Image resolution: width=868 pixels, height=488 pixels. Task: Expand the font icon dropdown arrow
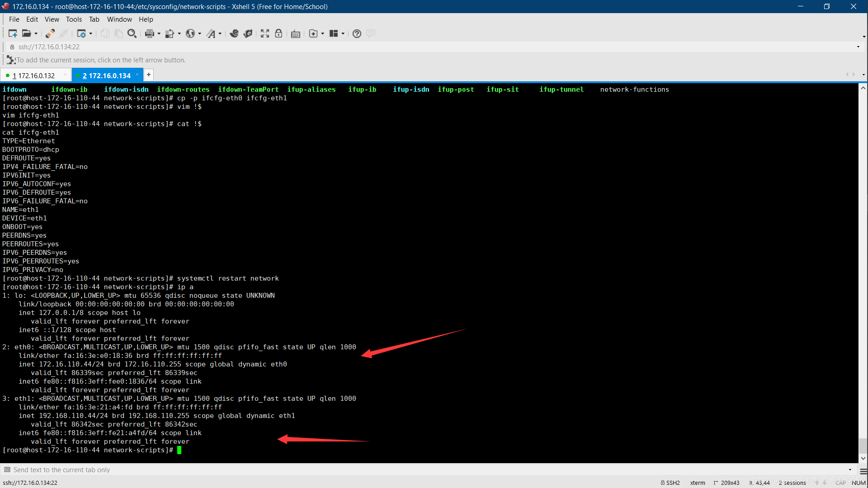[220, 33]
